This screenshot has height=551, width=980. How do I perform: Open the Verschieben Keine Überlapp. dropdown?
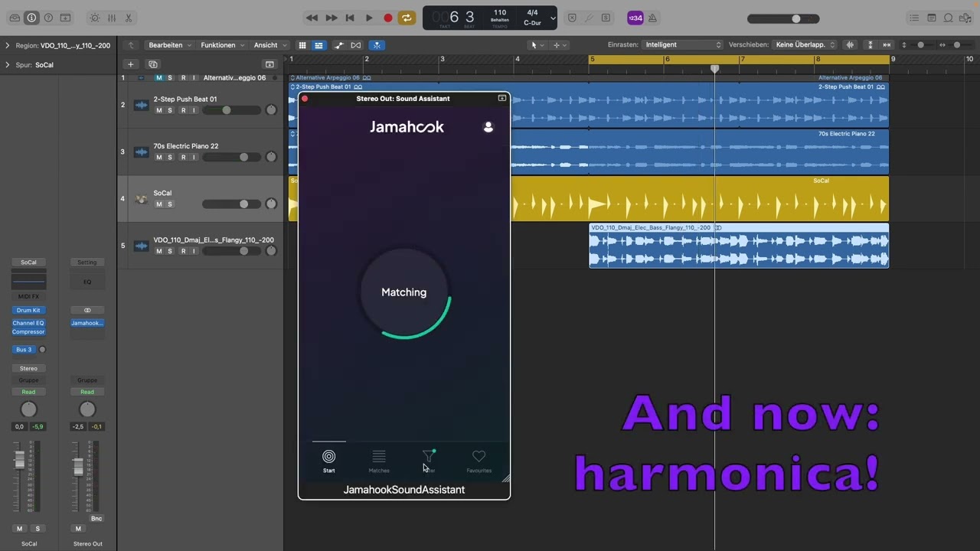[805, 45]
